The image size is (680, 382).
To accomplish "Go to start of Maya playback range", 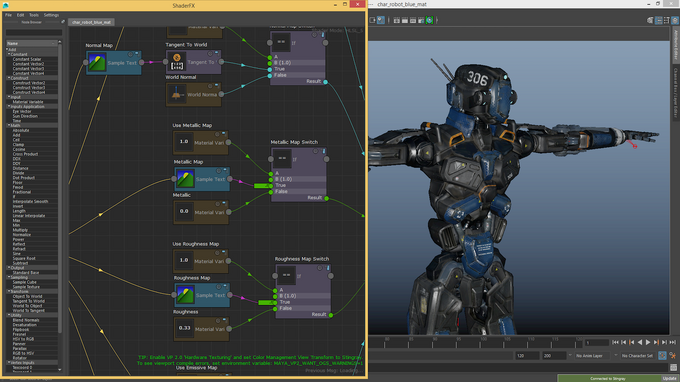I will coord(615,343).
